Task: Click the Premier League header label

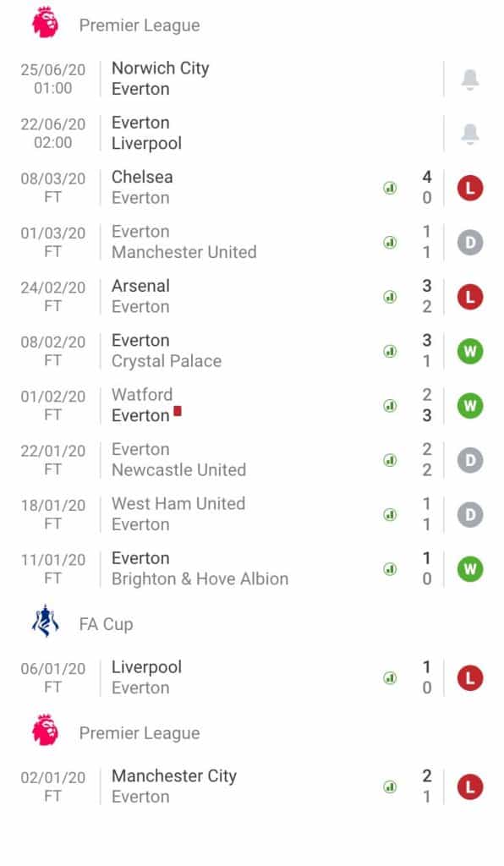Action: (x=140, y=25)
